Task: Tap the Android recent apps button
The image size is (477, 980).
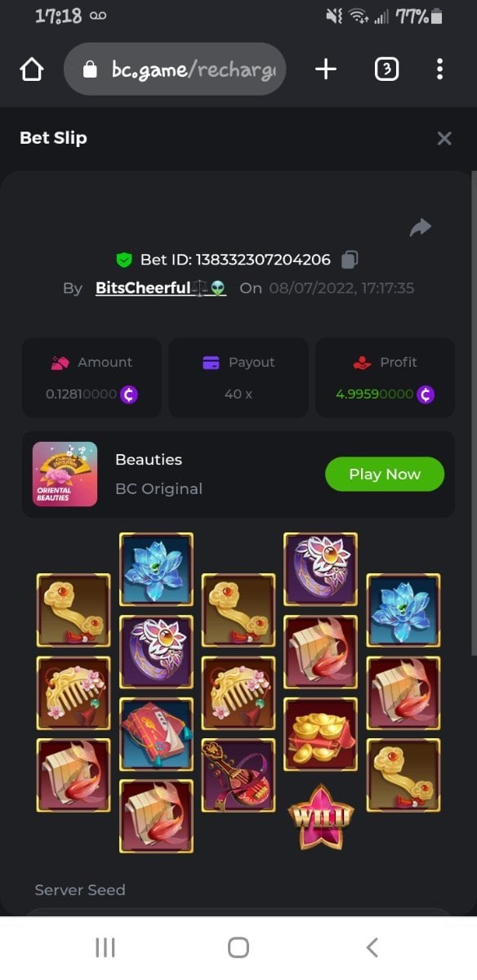Action: [105, 947]
